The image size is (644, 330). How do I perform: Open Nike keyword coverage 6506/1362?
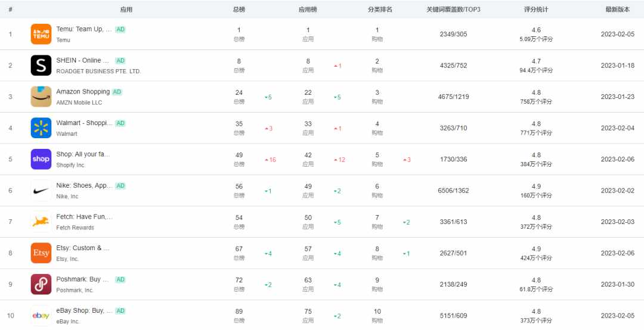coord(453,191)
